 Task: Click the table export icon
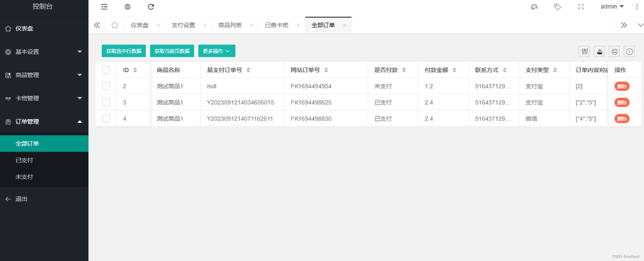(600, 52)
